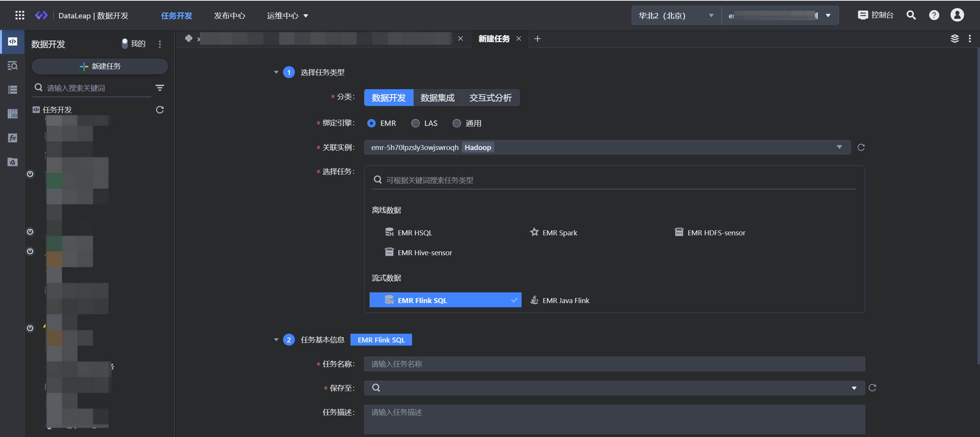
Task: Select the 交互式分析 category tab
Action: (x=491, y=98)
